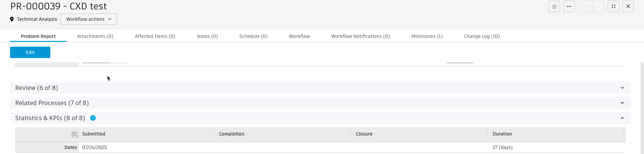The width and height of the screenshot is (644, 154).
Task: Open the Workflow Notifications (0) tab
Action: click(361, 36)
